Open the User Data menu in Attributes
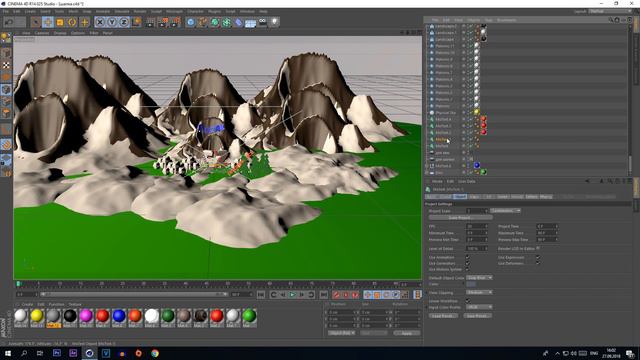 [x=467, y=181]
